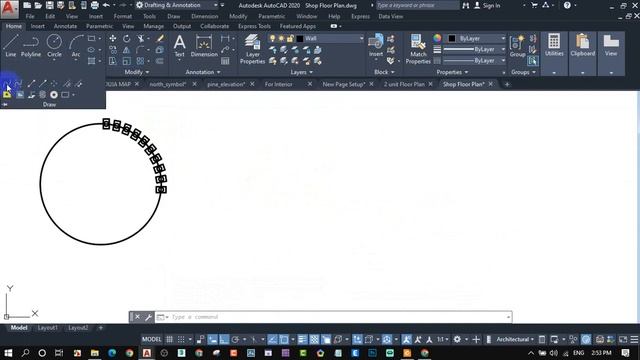Switch to the Annotate ribbon tab
Screen dimensions: 640x360
[x=65, y=26]
